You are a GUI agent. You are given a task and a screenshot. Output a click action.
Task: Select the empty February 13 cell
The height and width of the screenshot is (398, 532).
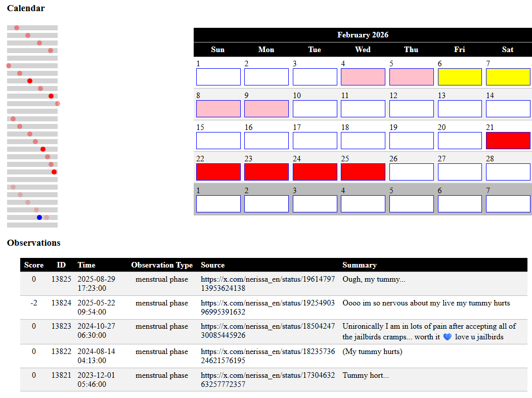click(x=460, y=109)
